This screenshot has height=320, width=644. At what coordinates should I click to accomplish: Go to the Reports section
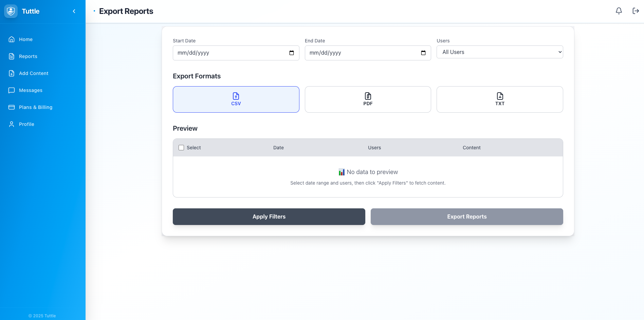coord(28,56)
